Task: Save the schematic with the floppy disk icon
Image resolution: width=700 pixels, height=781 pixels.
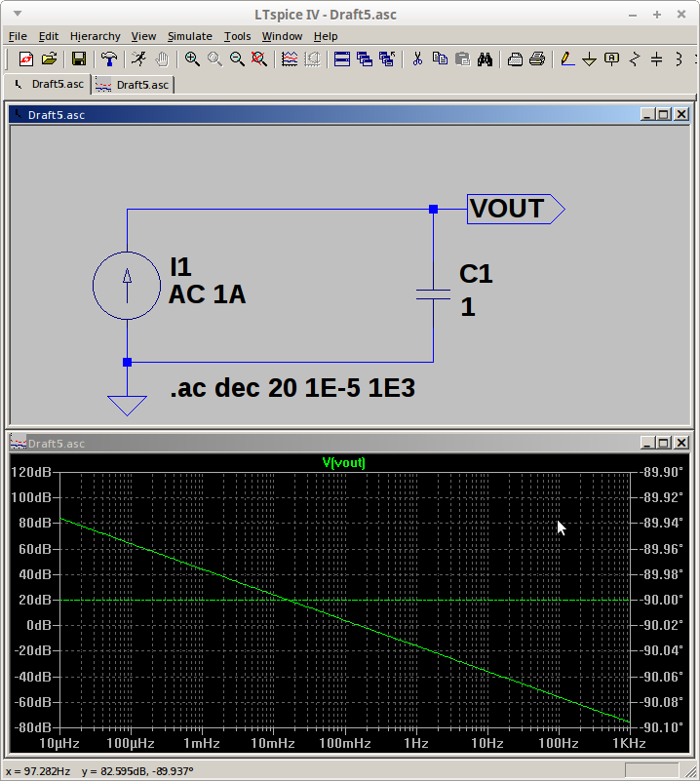Action: (x=79, y=59)
